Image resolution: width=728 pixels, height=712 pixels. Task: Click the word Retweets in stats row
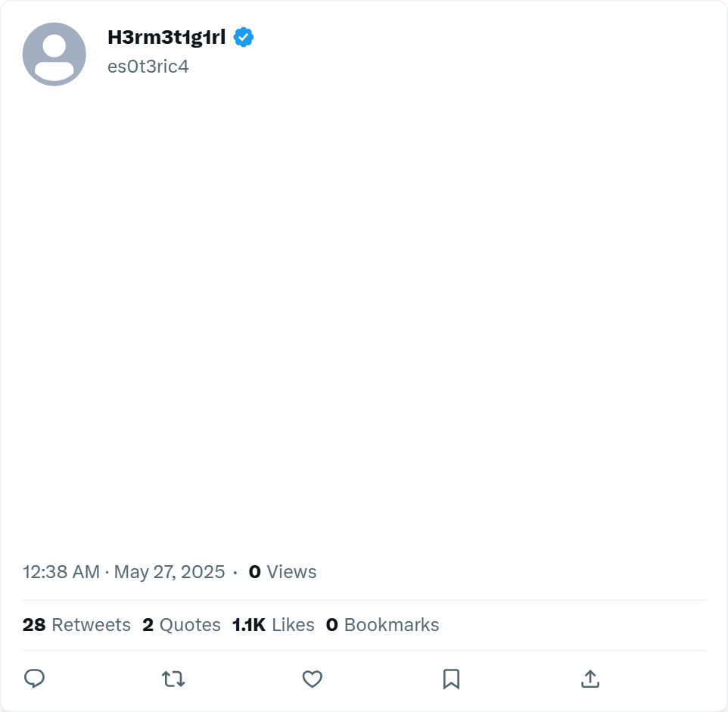tap(92, 625)
